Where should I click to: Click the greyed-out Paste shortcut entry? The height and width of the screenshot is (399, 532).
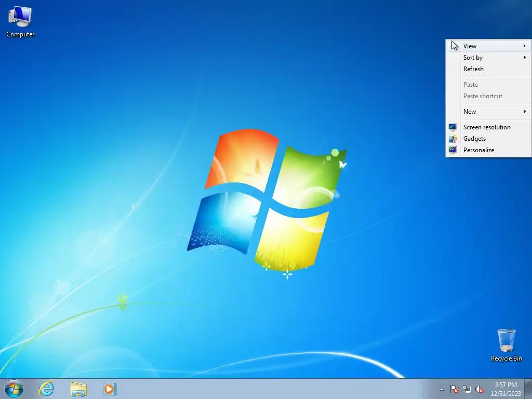click(488, 96)
